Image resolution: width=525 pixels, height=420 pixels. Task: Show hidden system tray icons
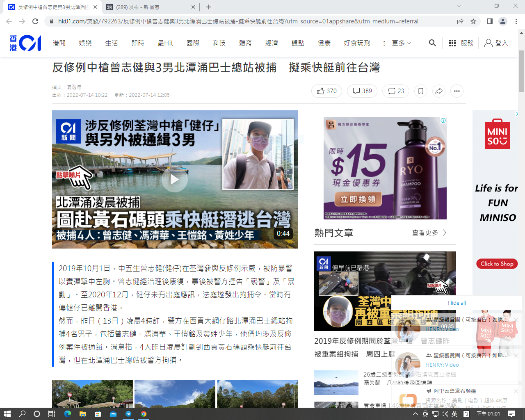415,414
